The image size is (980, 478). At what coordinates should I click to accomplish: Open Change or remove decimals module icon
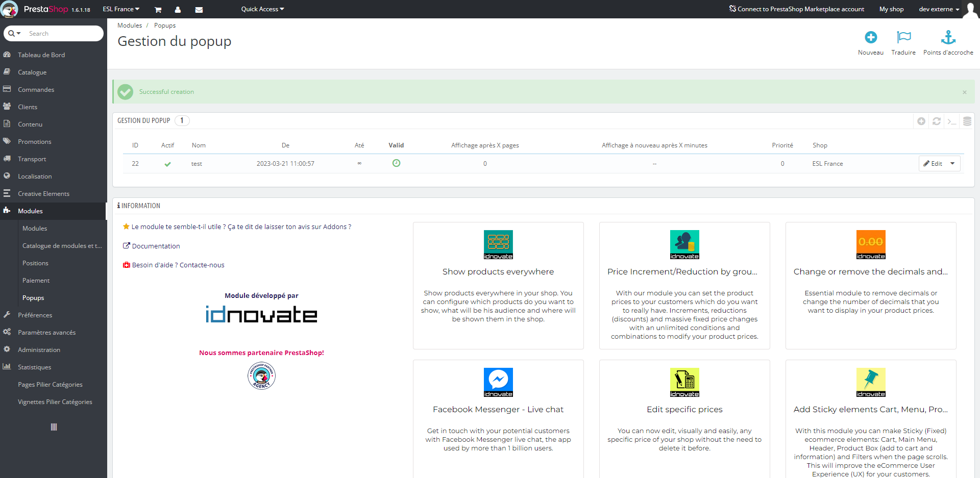coord(871,245)
